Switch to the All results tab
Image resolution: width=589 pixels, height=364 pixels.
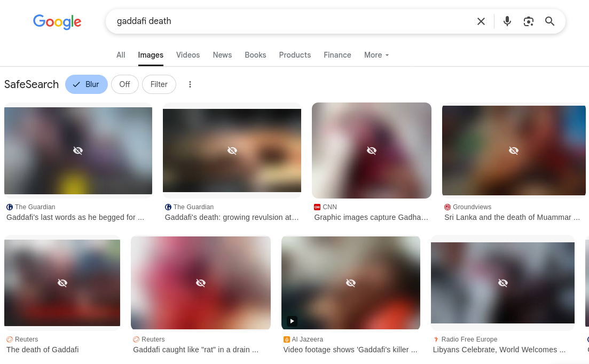121,55
